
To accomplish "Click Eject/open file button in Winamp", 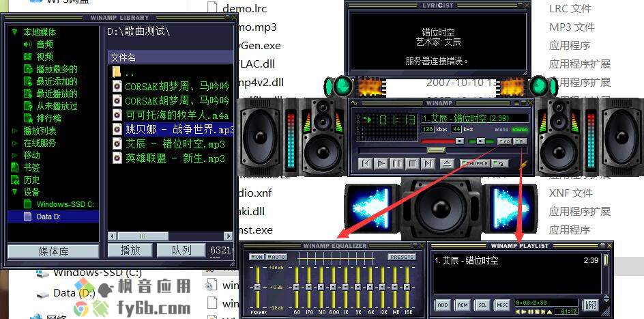I will pos(448,164).
